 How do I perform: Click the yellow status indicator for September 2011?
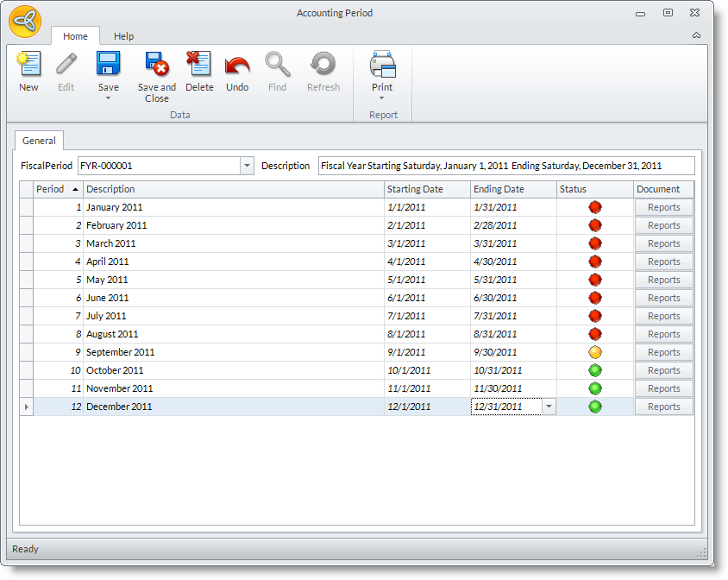coord(595,352)
